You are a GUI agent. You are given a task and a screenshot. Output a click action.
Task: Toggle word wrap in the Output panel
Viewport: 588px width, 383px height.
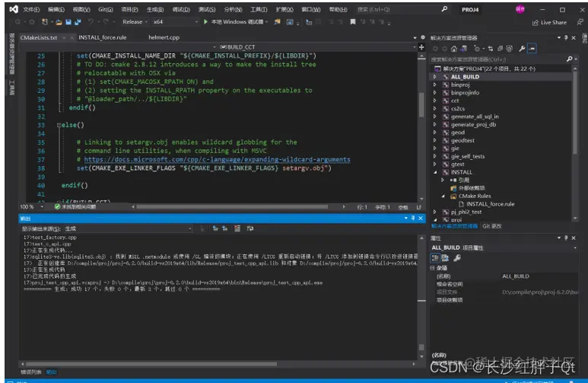click(250, 228)
